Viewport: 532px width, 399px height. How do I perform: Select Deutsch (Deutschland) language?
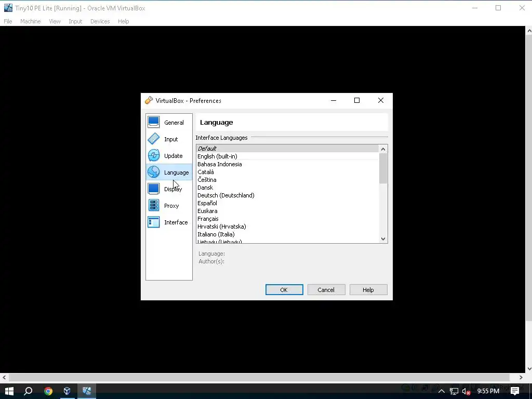pyautogui.click(x=287, y=195)
